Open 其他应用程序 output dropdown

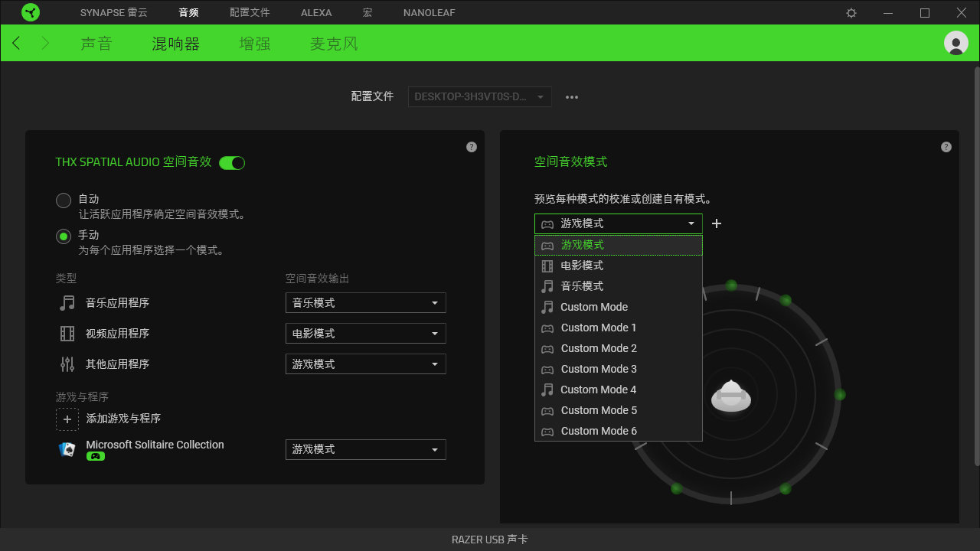366,364
